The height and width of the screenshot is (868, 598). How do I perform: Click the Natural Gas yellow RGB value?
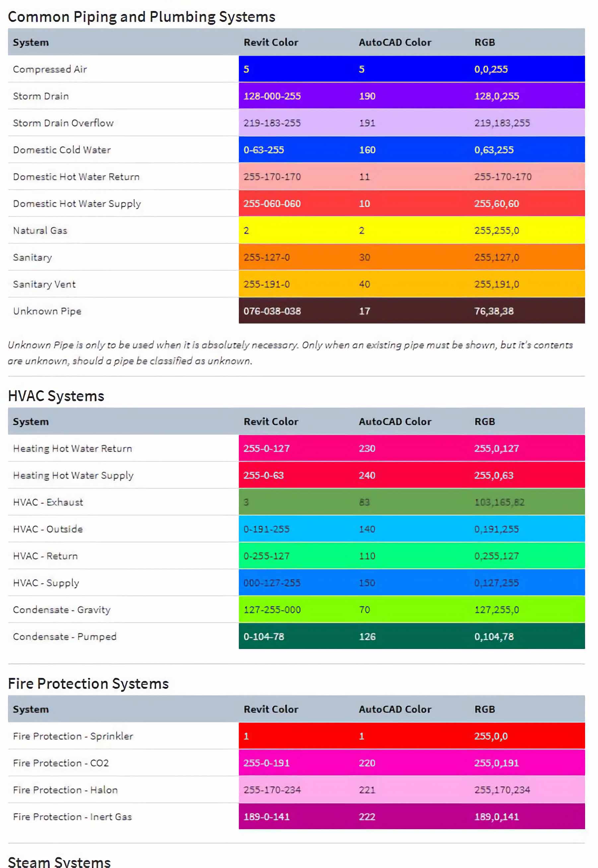pos(496,231)
